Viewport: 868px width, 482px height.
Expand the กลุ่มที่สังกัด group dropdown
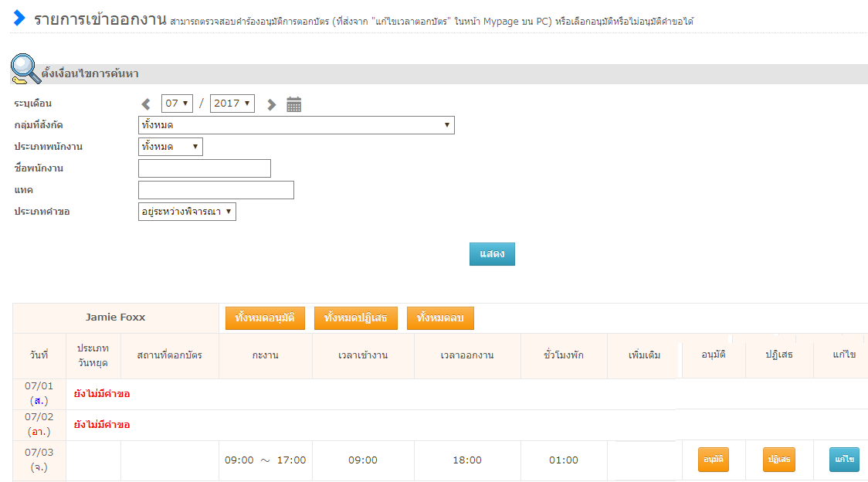coord(296,125)
